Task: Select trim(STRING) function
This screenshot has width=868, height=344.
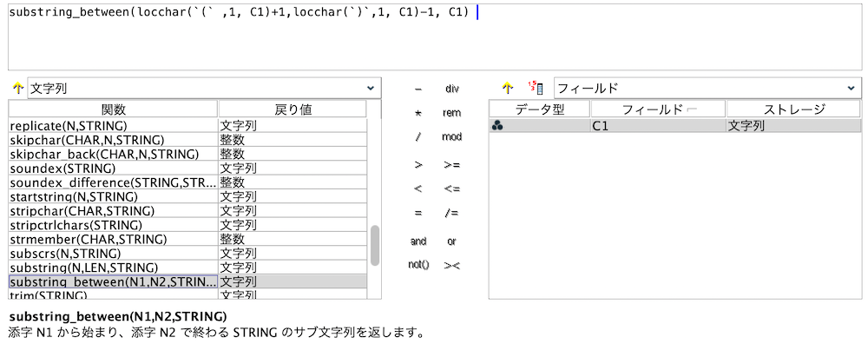Action: click(x=114, y=294)
